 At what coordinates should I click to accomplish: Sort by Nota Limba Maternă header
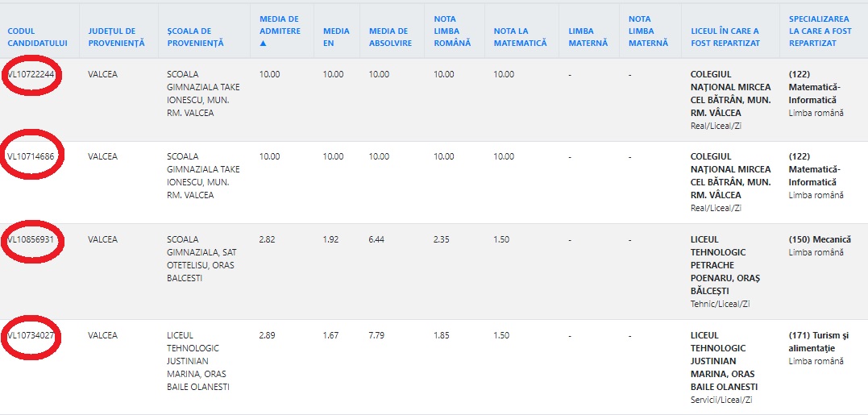(x=648, y=31)
